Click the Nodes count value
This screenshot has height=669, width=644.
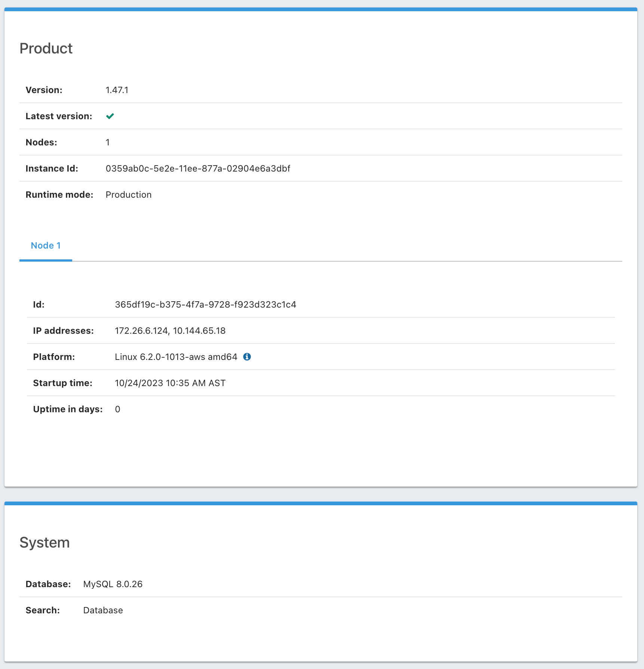coord(108,142)
